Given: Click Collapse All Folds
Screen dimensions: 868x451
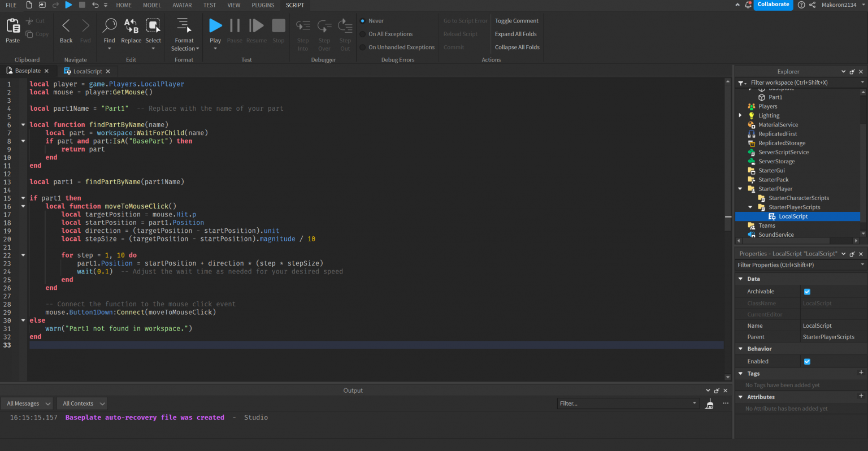Looking at the screenshot, I should pyautogui.click(x=517, y=47).
